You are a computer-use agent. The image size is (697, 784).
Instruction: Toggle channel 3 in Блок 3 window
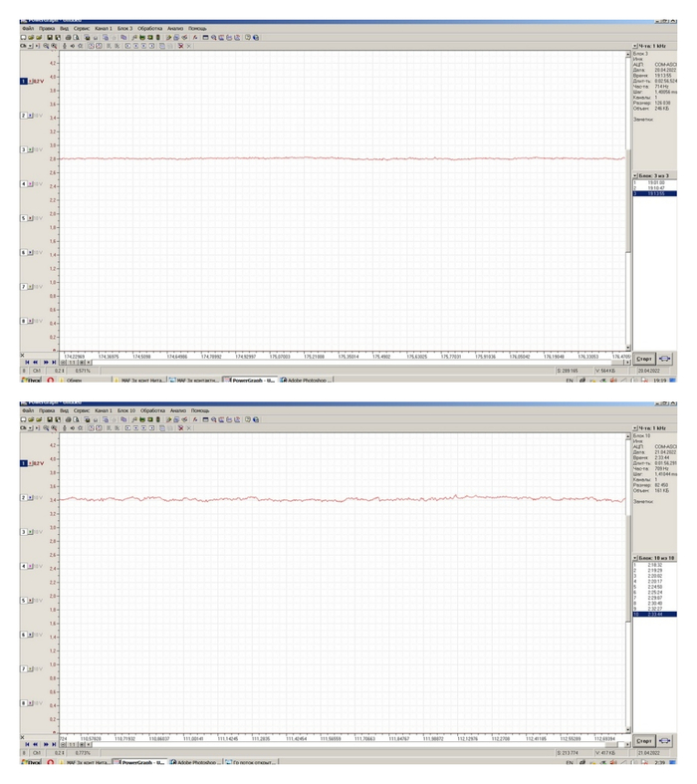coord(24,149)
